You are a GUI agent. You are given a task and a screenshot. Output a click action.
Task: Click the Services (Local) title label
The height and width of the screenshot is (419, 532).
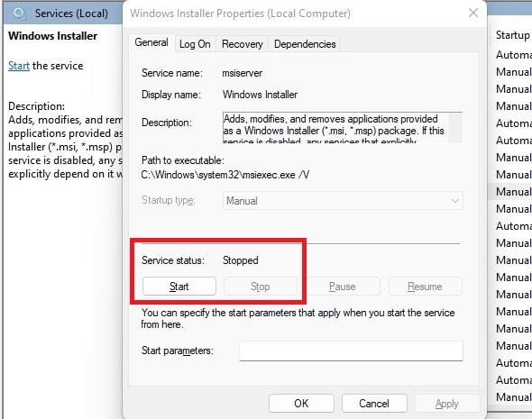tap(71, 14)
